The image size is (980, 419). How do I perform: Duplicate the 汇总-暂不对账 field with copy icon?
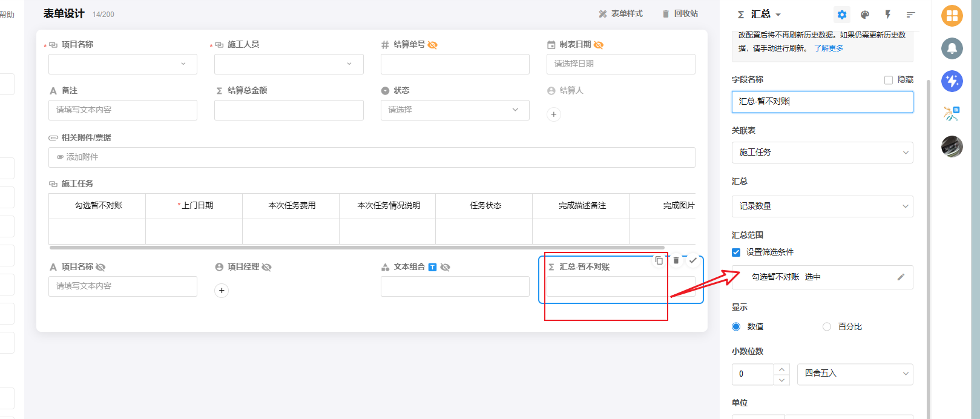point(659,260)
